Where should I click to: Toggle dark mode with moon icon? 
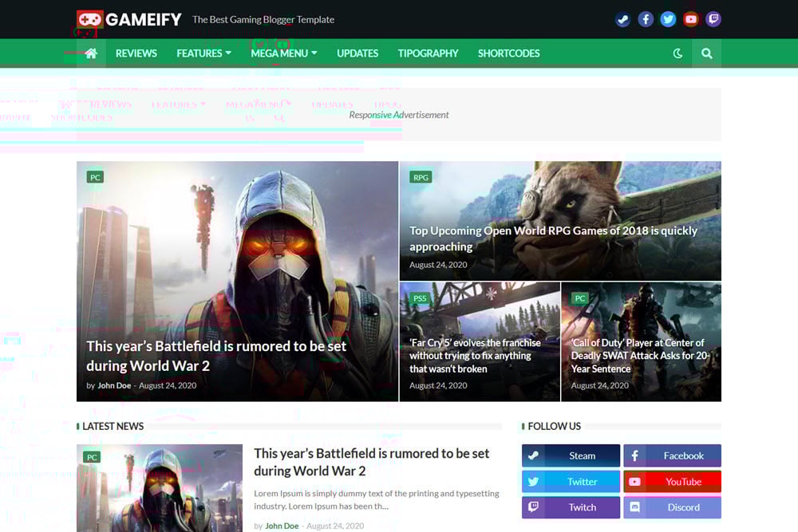click(678, 53)
